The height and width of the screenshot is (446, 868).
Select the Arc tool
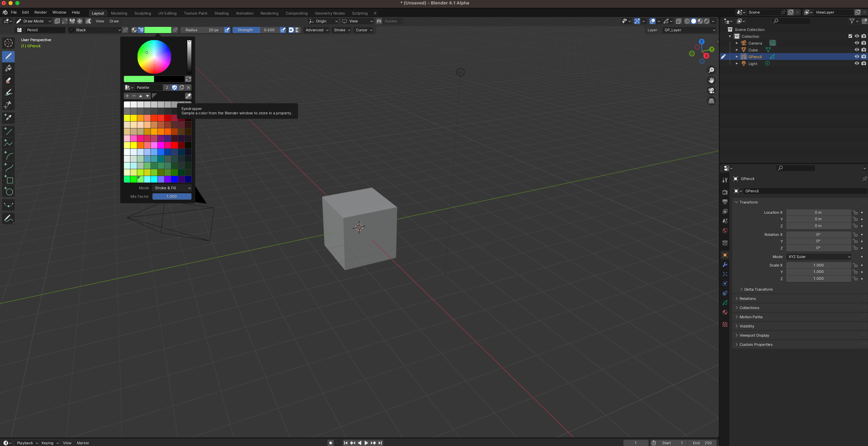point(9,156)
